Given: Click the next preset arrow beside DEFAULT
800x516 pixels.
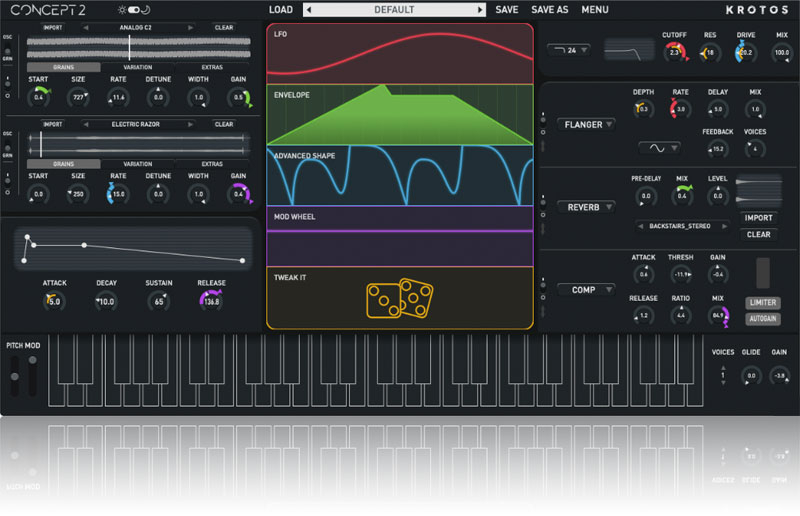Looking at the screenshot, I should tap(480, 10).
